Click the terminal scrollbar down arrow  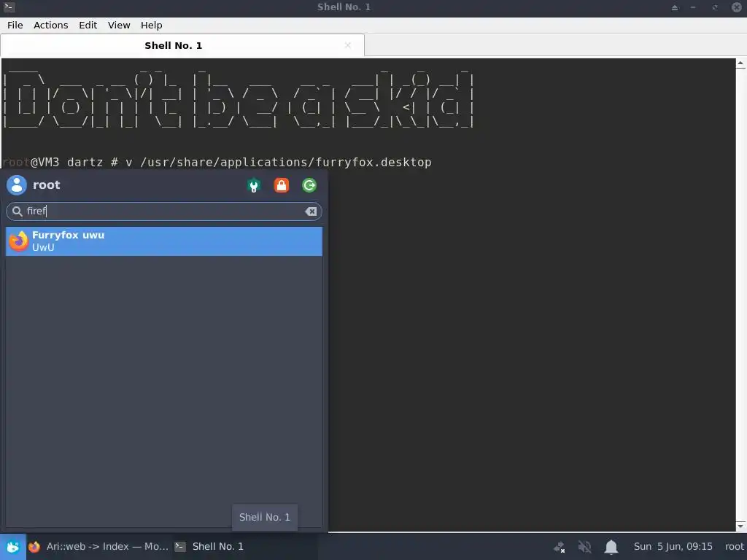click(x=741, y=526)
